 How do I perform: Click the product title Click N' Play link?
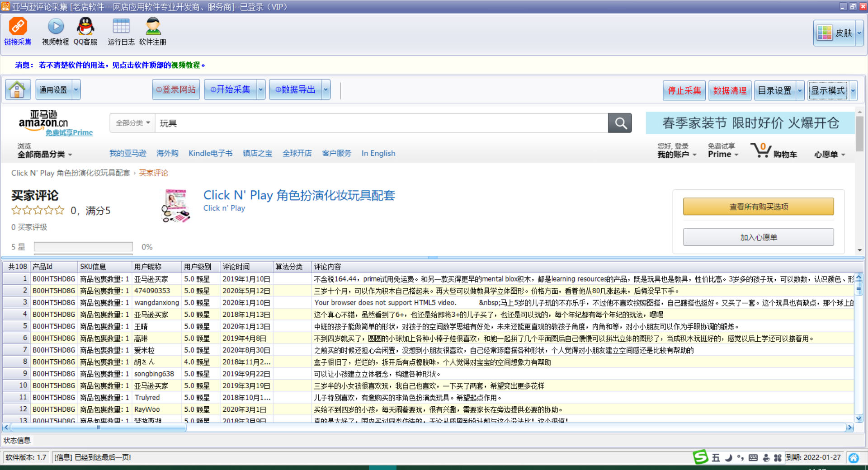(x=299, y=195)
